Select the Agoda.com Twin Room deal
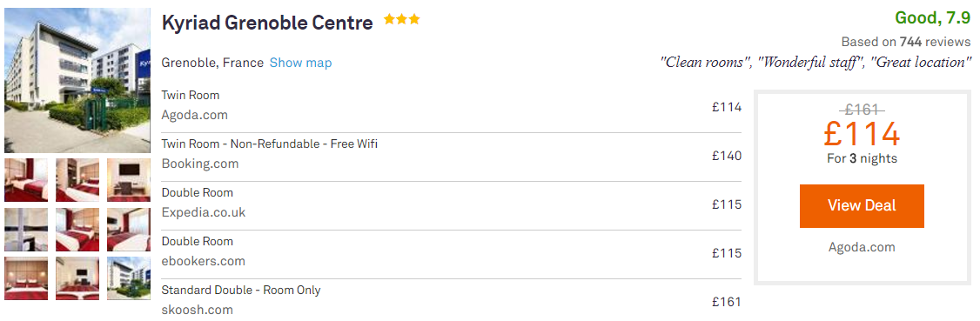 451,108
